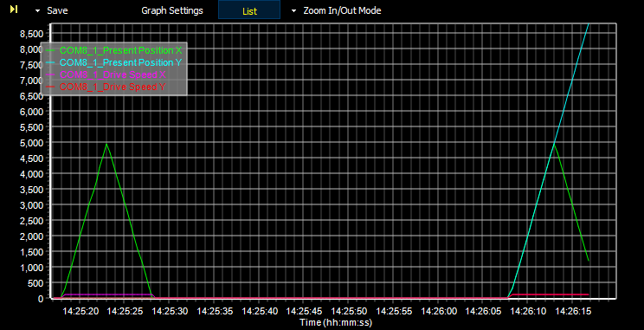Click the green line marker in legend
Viewport: 644px width, 330px height.
click(x=51, y=50)
